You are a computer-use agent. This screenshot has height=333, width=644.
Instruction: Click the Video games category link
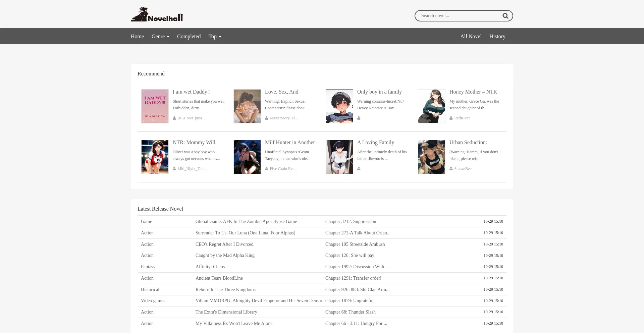coord(153,301)
